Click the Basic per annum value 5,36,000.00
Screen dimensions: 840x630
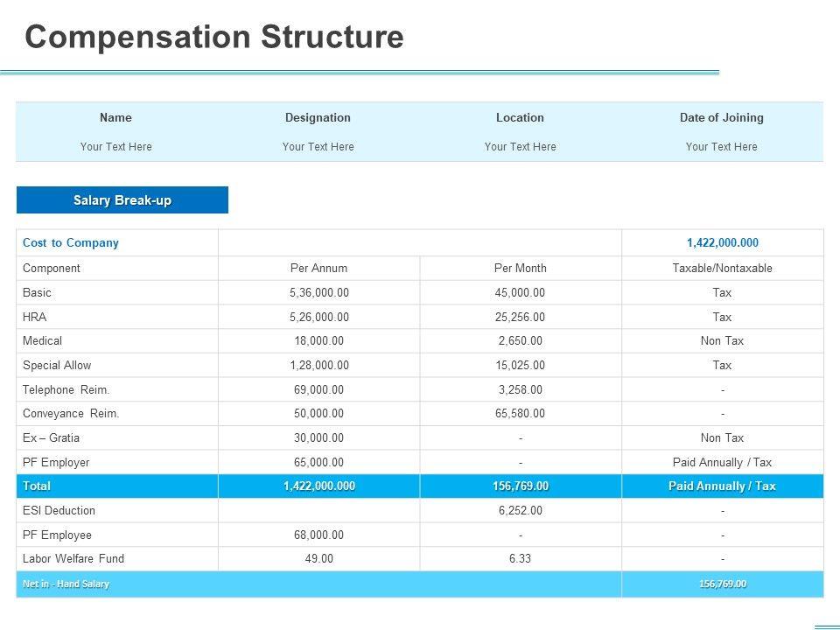(x=318, y=293)
